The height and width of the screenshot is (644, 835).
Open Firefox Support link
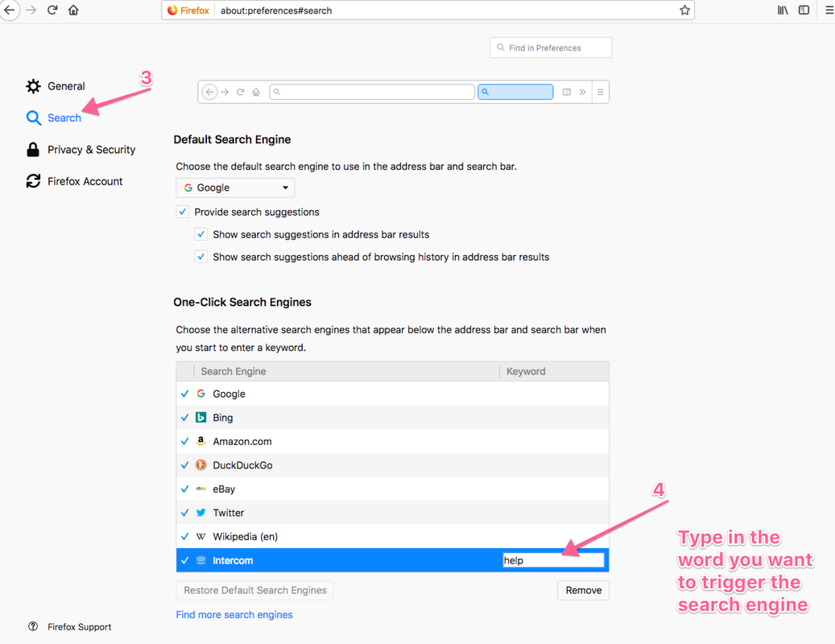[x=80, y=627]
